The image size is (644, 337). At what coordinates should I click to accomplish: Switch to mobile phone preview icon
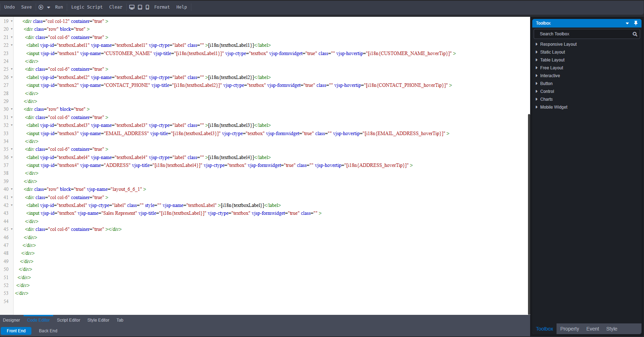coord(147,7)
